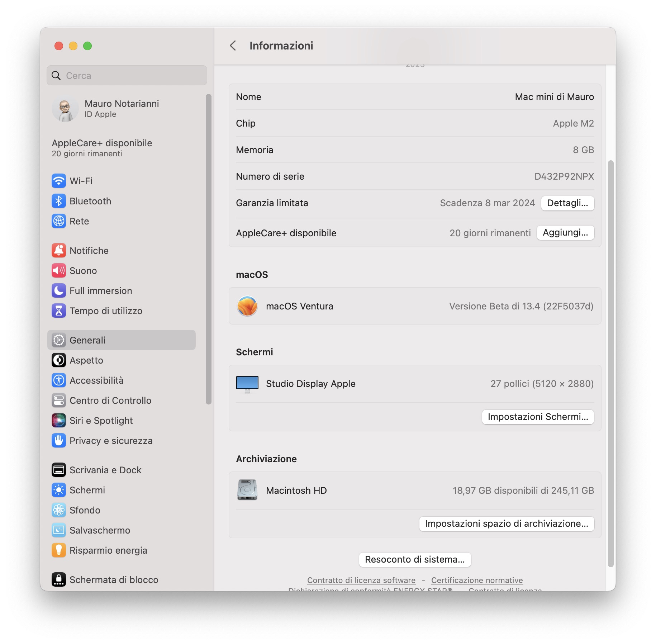Viewport: 656px width, 644px height.
Task: Open the Schermi sun icon in sidebar
Action: (58, 490)
